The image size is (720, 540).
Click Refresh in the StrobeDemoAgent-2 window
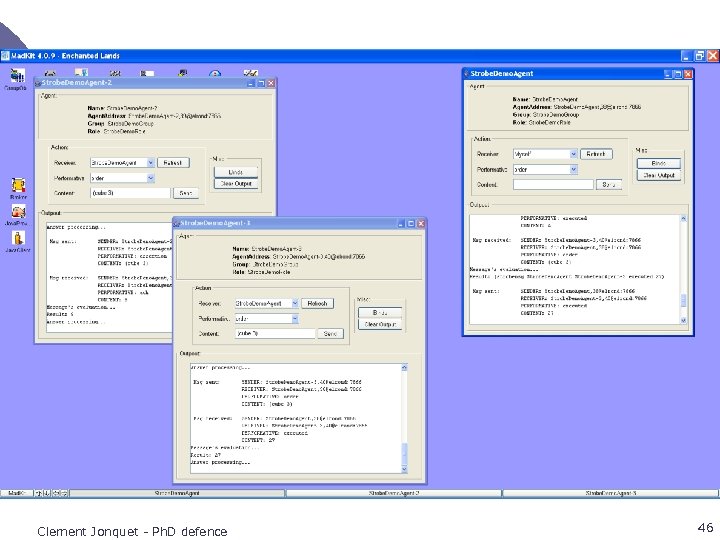[173, 163]
